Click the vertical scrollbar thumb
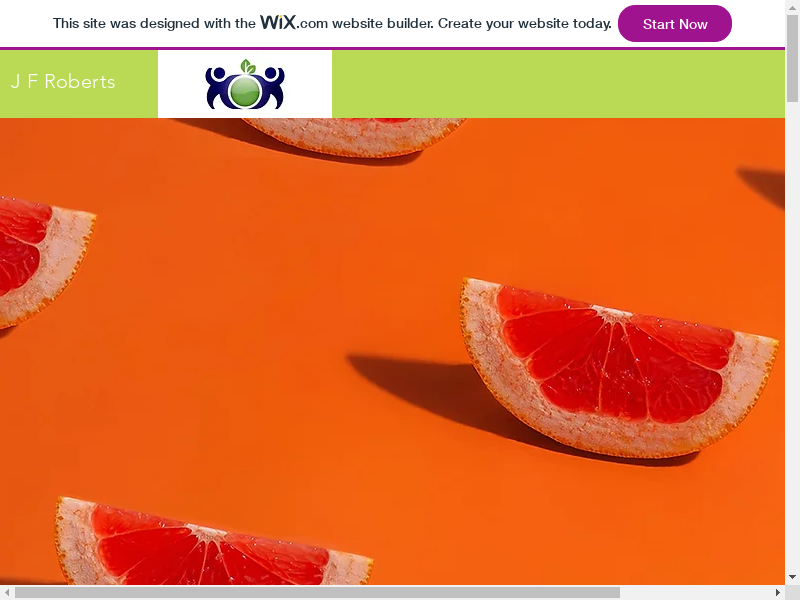This screenshot has width=800, height=600. point(792,59)
